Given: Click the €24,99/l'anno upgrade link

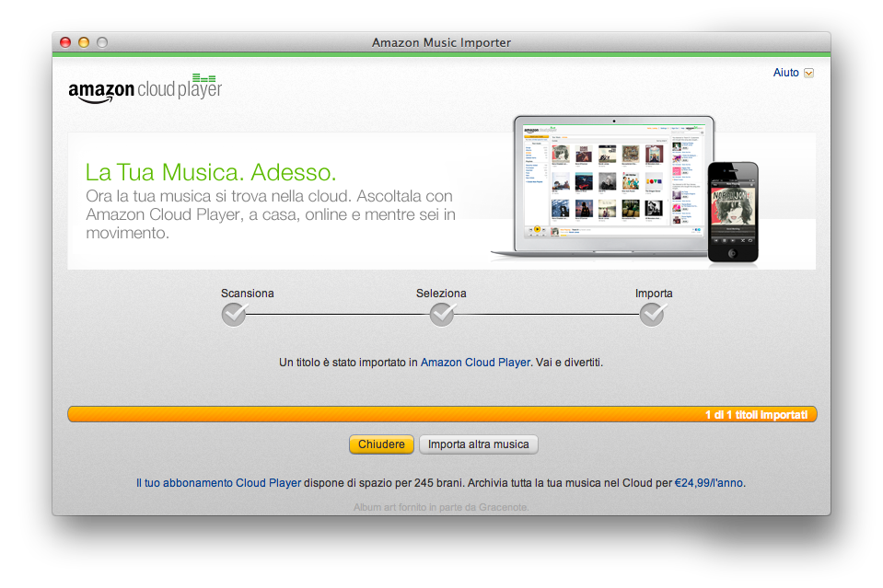Looking at the screenshot, I should pyautogui.click(x=709, y=482).
